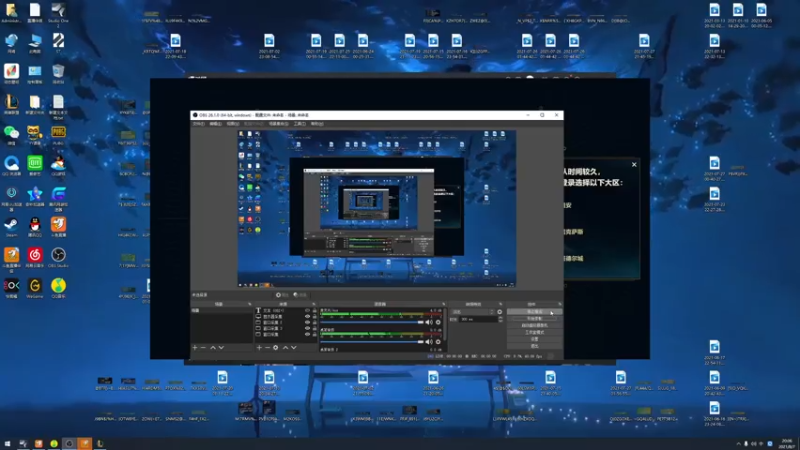Launch Steam from the desktop
The image size is (800, 450).
(x=11, y=227)
